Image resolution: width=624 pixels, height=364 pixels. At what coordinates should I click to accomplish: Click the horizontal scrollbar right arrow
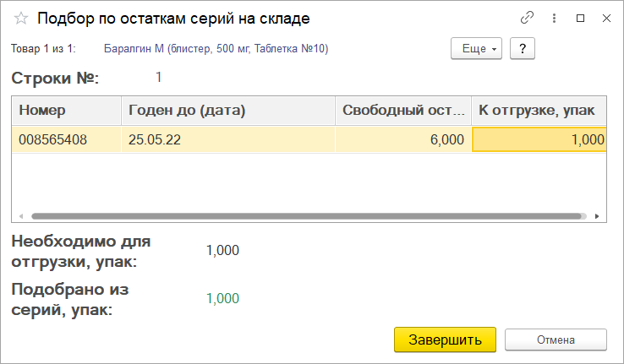tap(597, 216)
